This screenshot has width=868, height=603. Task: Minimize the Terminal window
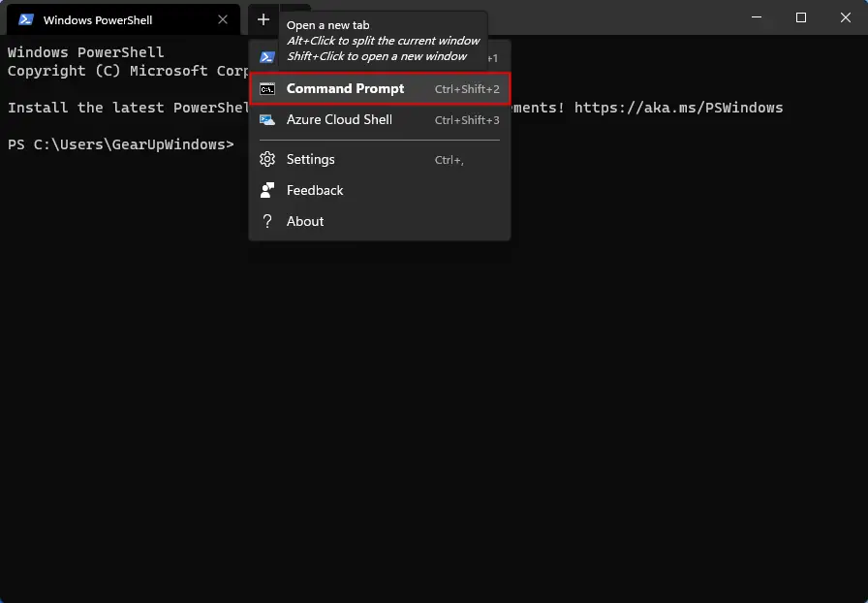pos(757,17)
